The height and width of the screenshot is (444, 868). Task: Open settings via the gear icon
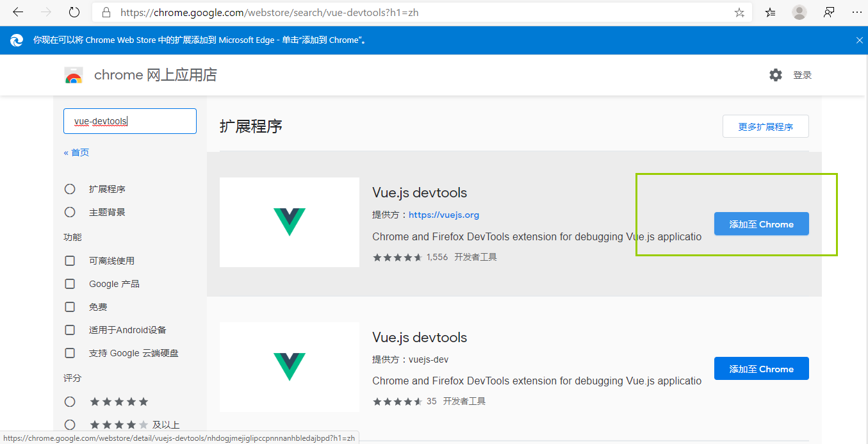(776, 75)
